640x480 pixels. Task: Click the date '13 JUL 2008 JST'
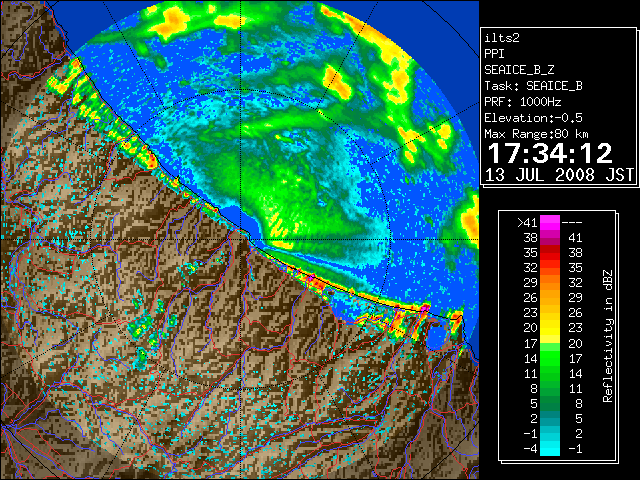559,175
